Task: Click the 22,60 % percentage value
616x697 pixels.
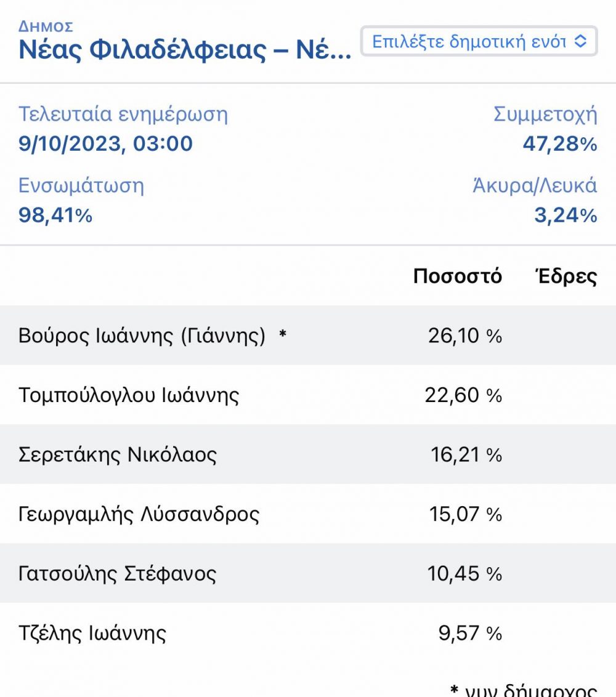Action: pyautogui.click(x=463, y=395)
